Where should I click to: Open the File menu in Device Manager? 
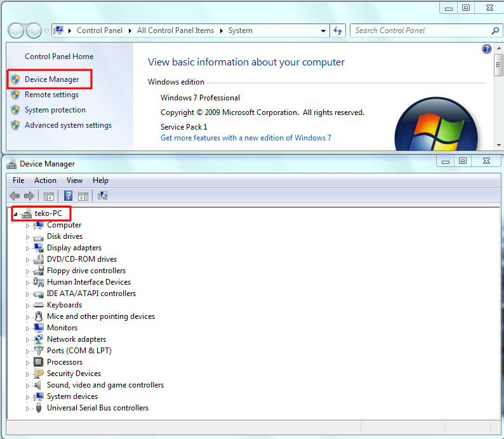(x=18, y=180)
